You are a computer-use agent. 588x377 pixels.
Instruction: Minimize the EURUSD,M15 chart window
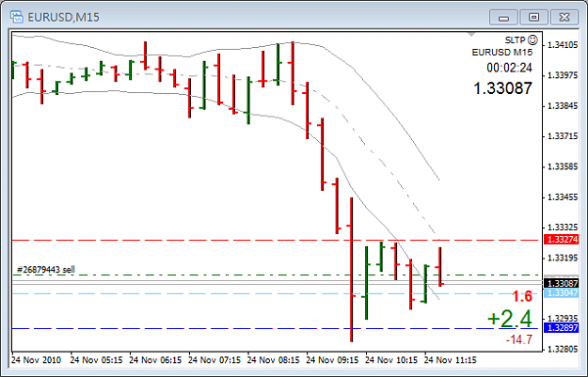(503, 17)
